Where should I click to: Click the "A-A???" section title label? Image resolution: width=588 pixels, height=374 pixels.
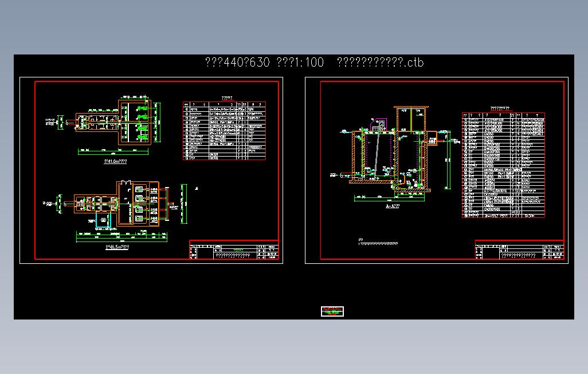tap(393, 206)
